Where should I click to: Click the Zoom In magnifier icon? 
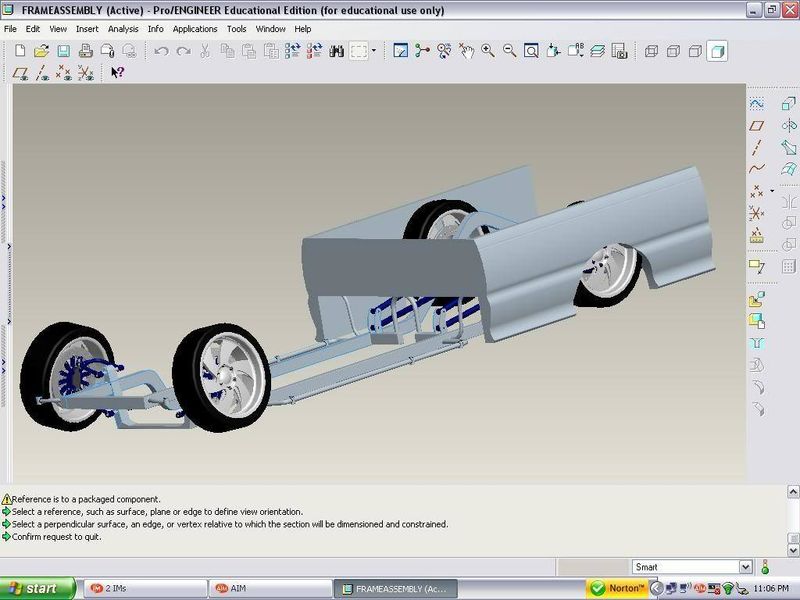(488, 51)
